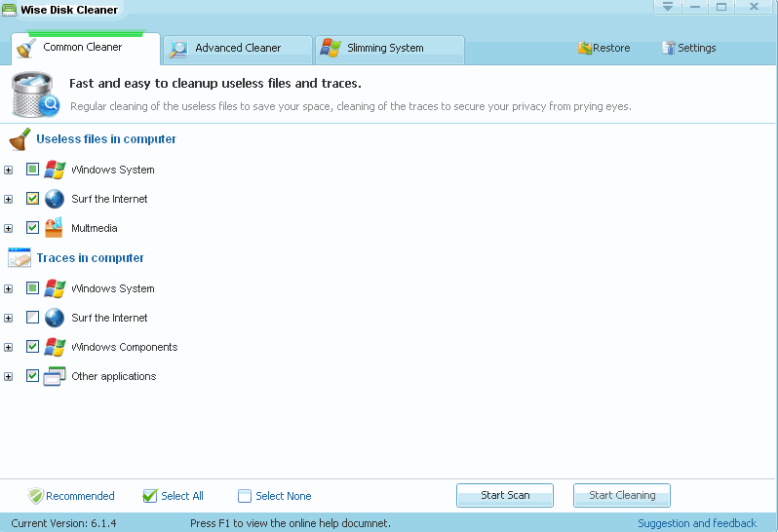This screenshot has width=778, height=532.
Task: Click the Windows Components label
Action: coord(125,347)
